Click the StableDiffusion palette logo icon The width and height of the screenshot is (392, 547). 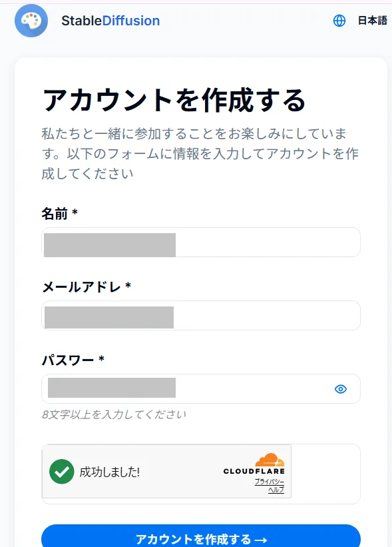(x=31, y=21)
